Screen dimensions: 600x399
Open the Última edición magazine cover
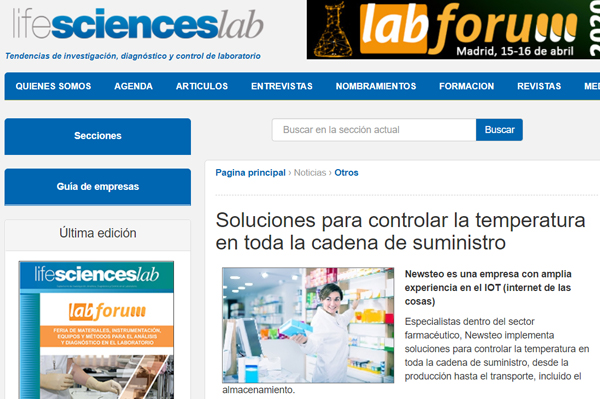click(x=96, y=330)
